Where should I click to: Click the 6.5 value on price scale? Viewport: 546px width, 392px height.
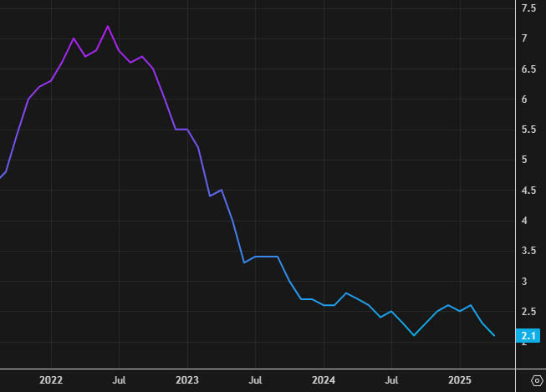(528, 69)
